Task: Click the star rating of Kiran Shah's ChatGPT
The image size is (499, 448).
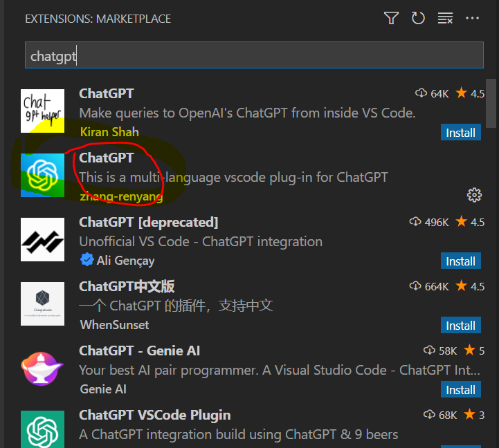Action: (x=470, y=93)
